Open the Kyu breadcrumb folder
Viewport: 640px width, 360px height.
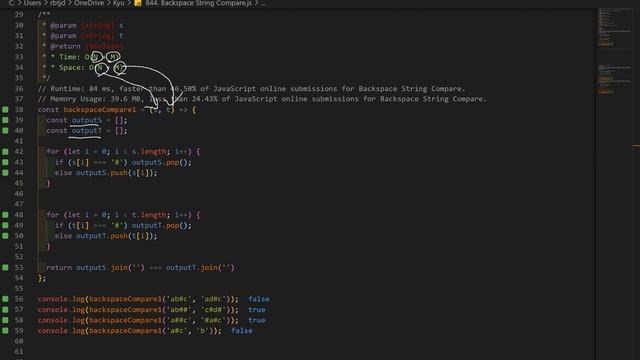pyautogui.click(x=118, y=3)
